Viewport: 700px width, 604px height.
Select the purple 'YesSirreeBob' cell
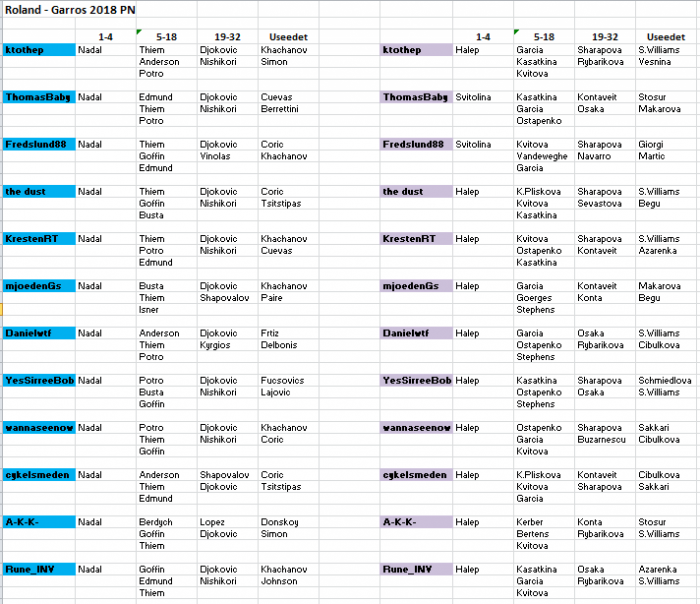tap(416, 381)
